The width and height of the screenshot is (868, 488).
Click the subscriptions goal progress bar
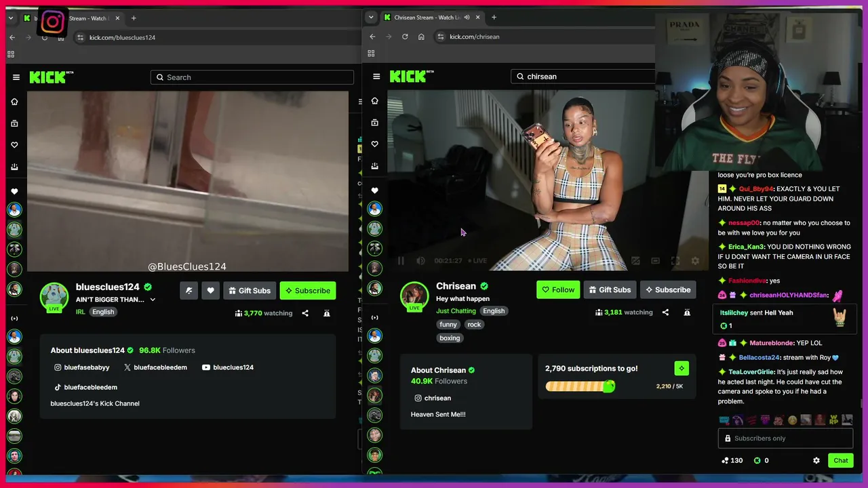click(x=580, y=386)
